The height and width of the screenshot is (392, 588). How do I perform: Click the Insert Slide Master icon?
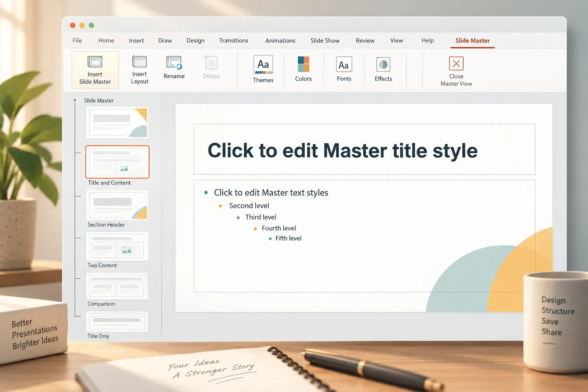pyautogui.click(x=95, y=62)
